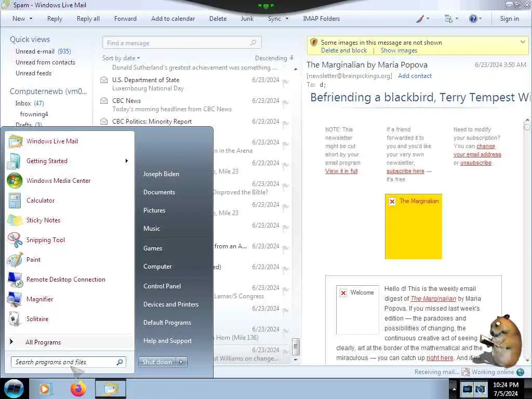This screenshot has width=532, height=399.
Task: Click the menus layout icon in toolbar
Action: coord(448,19)
